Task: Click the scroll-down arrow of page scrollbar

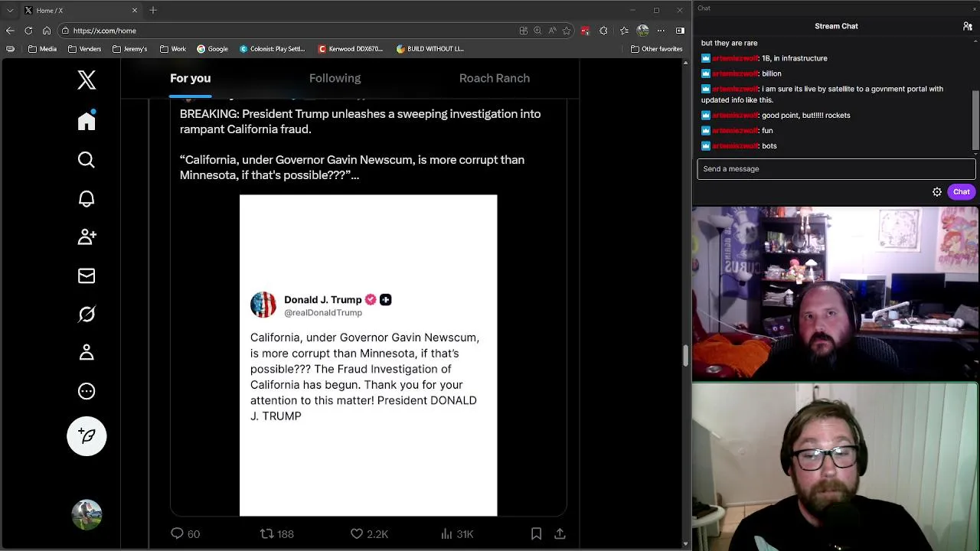Action: point(686,544)
